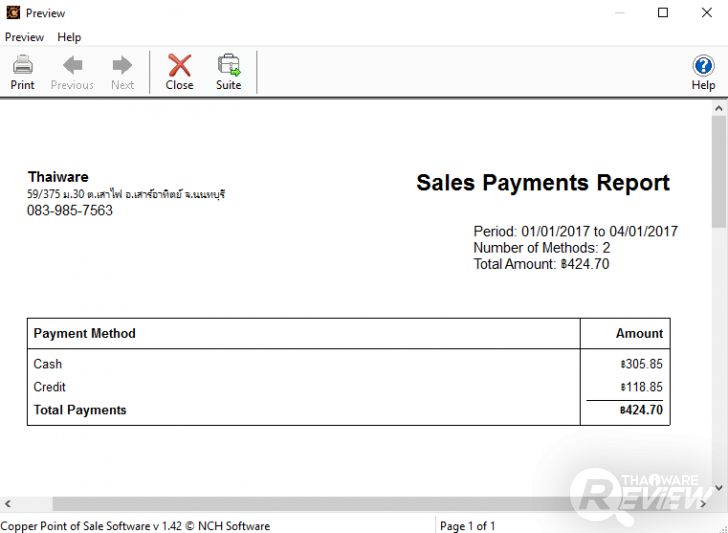Click the blue Help question mark icon
The width and height of the screenshot is (728, 533).
(703, 65)
